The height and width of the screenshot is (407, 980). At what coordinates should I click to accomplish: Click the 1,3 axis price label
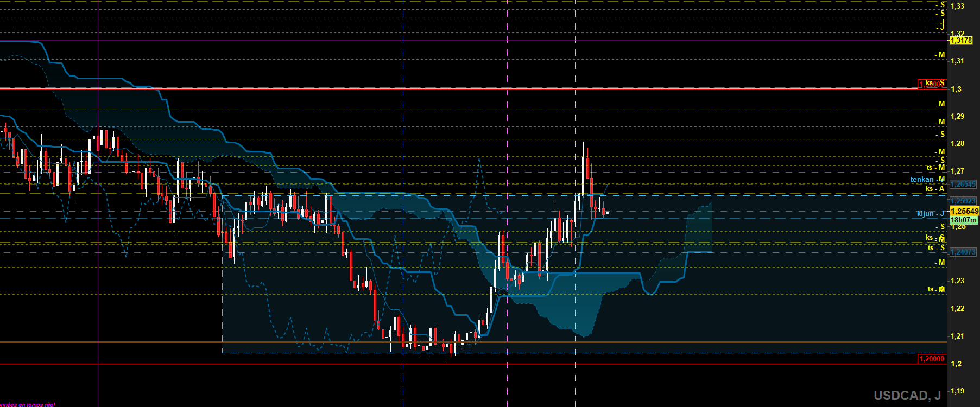[x=956, y=89]
